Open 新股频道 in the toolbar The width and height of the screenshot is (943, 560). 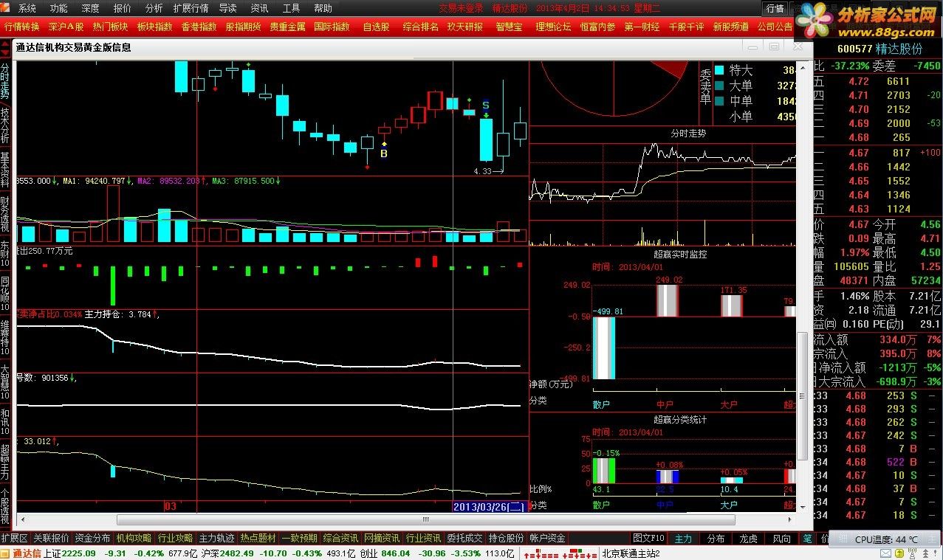731,26
